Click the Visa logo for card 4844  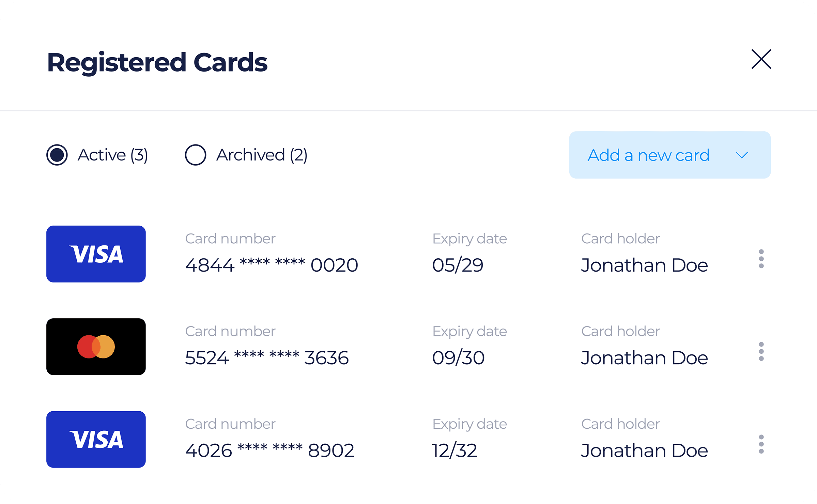(x=96, y=254)
